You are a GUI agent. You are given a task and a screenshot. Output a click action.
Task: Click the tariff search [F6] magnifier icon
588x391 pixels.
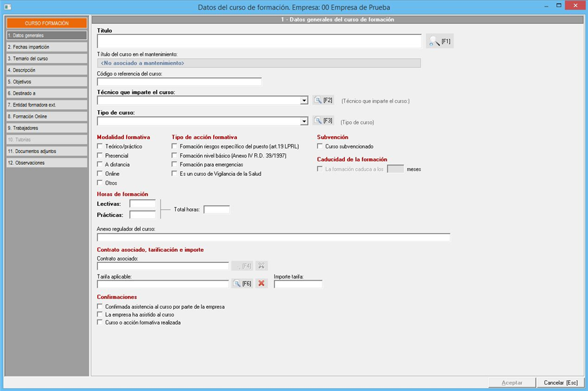tap(237, 283)
